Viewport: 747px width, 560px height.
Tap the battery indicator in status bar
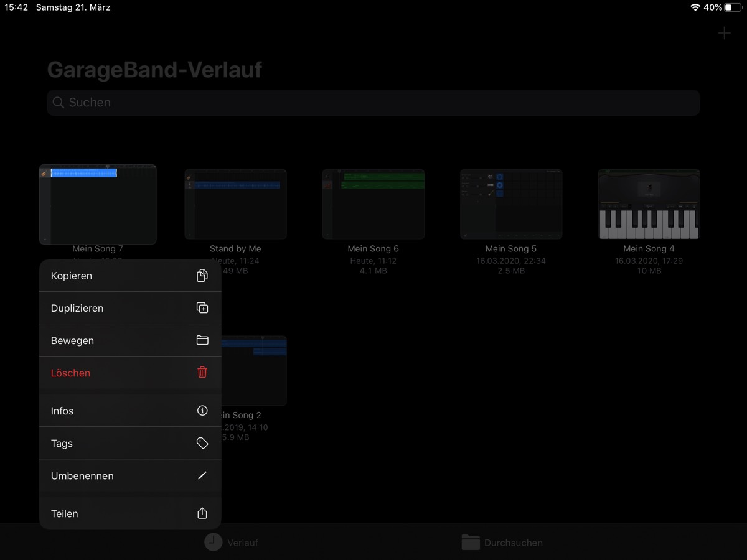(x=733, y=7)
